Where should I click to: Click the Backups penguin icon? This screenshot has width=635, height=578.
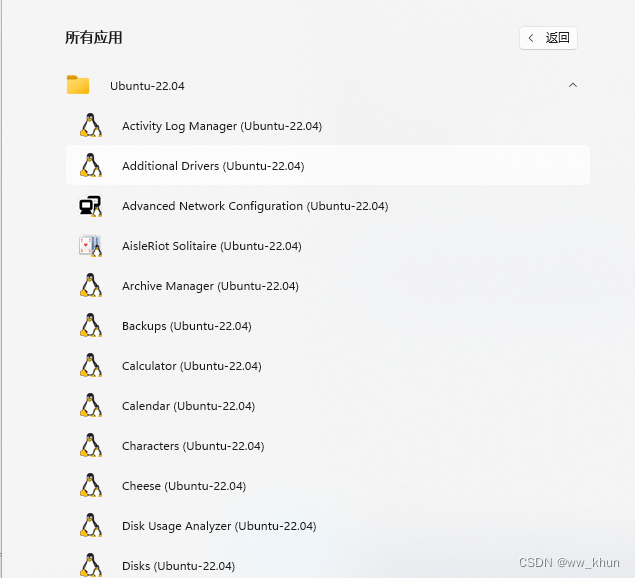pos(91,325)
